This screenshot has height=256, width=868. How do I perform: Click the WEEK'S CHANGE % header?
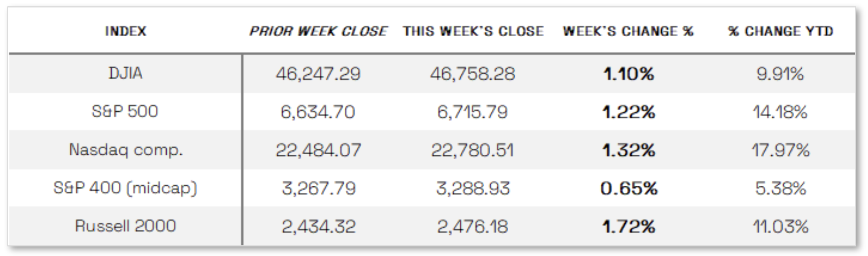click(628, 31)
